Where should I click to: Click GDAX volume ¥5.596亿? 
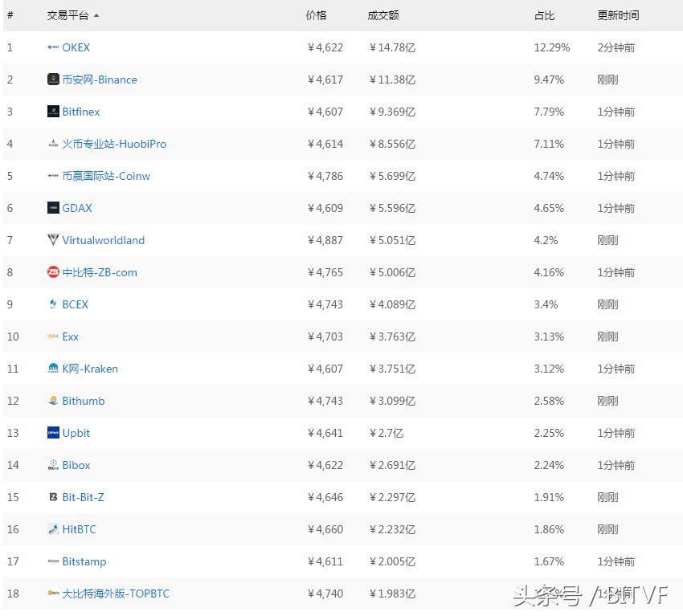[392, 208]
